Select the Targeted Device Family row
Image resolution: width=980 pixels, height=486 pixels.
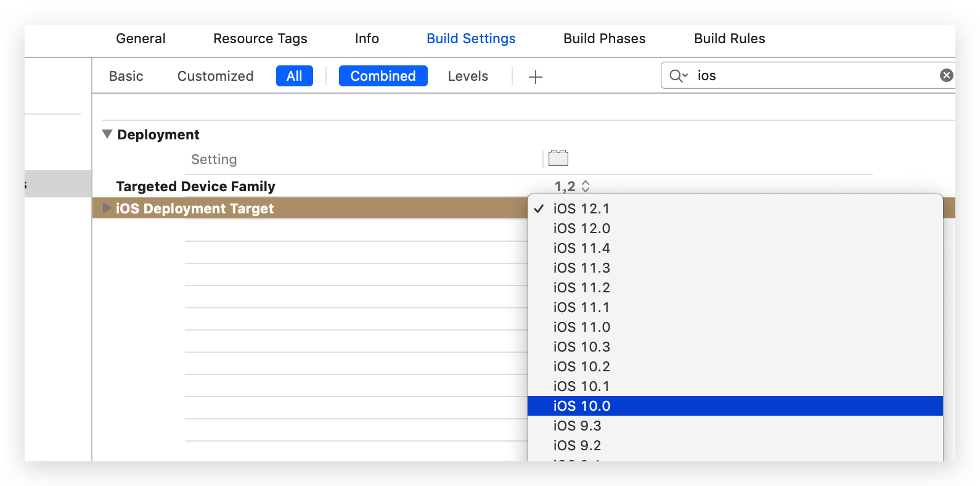click(195, 186)
